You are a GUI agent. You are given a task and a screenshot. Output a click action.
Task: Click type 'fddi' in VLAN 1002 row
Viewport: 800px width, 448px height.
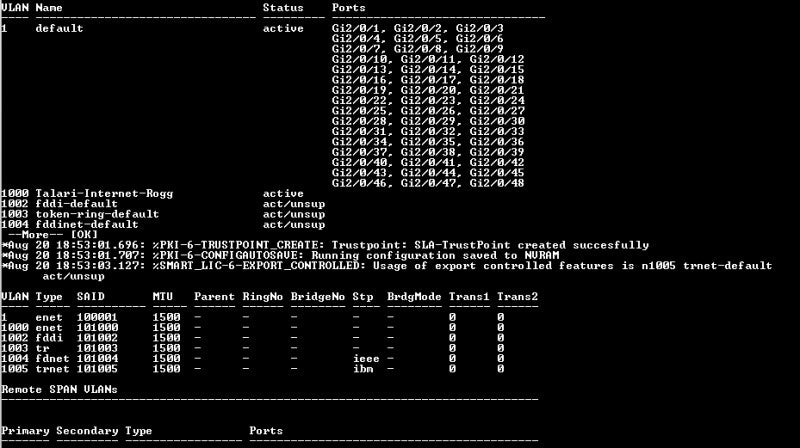click(49, 338)
